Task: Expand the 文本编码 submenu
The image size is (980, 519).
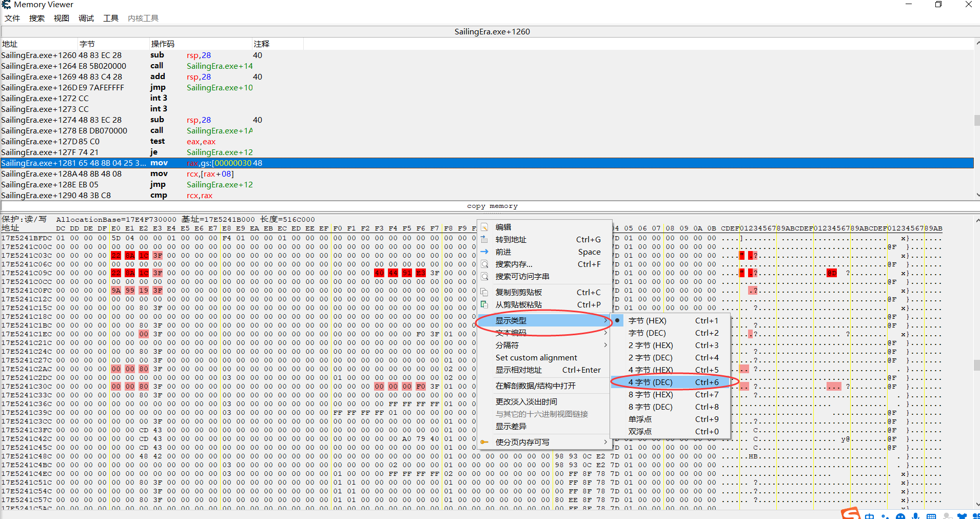Action: (x=544, y=333)
